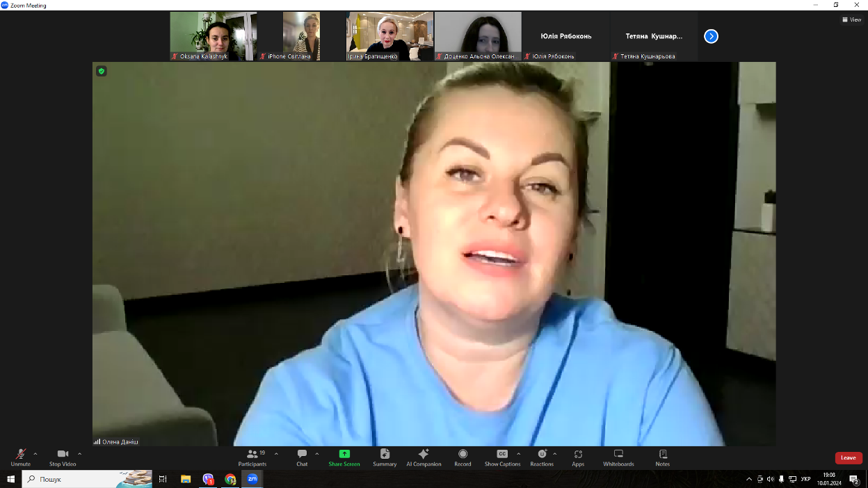Click the Олена Даніш name label
The image size is (868, 488).
(120, 441)
